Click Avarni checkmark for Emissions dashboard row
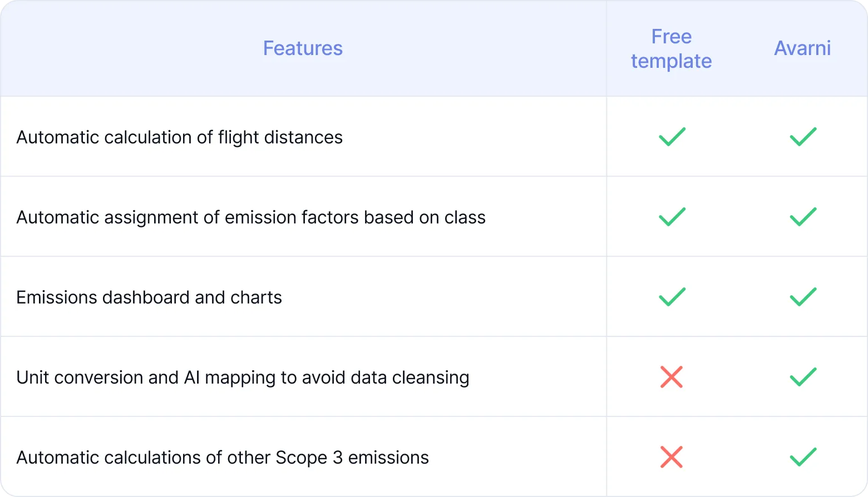Viewport: 868px width, 497px height. pyautogui.click(x=803, y=297)
